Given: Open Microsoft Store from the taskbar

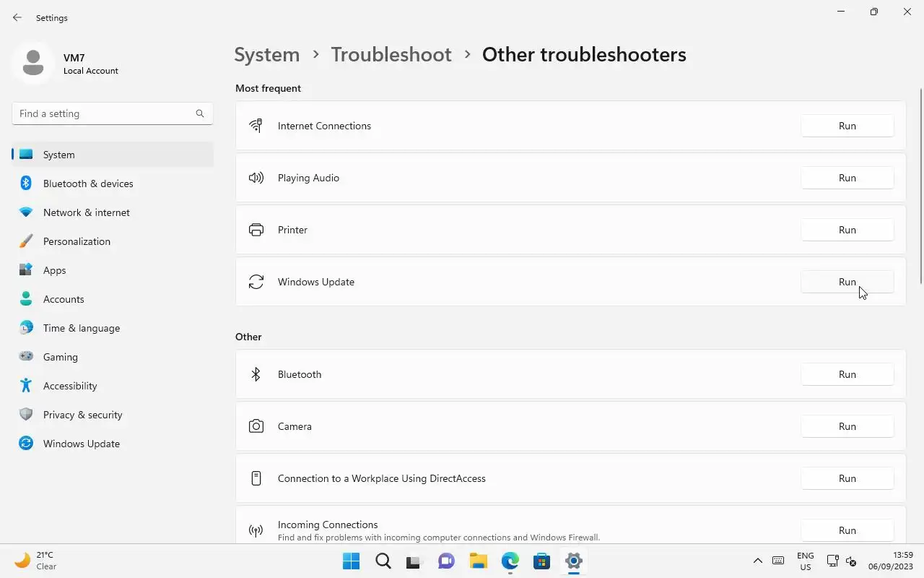Looking at the screenshot, I should tap(541, 561).
